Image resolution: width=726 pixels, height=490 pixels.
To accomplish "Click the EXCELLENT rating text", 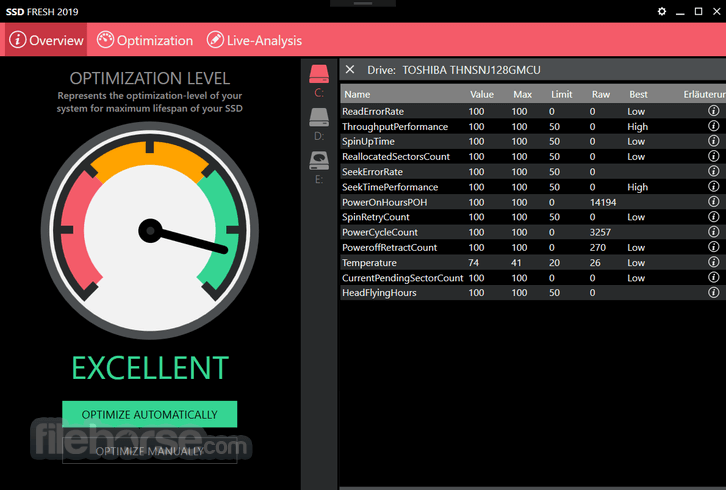I will tap(150, 368).
